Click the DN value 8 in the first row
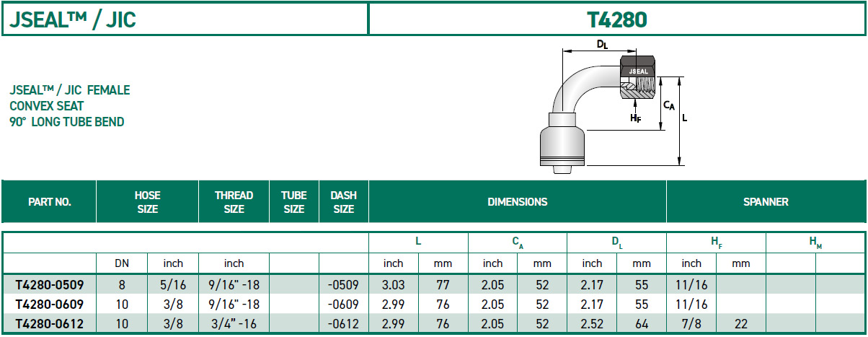This screenshot has height=337, width=868. click(x=122, y=284)
